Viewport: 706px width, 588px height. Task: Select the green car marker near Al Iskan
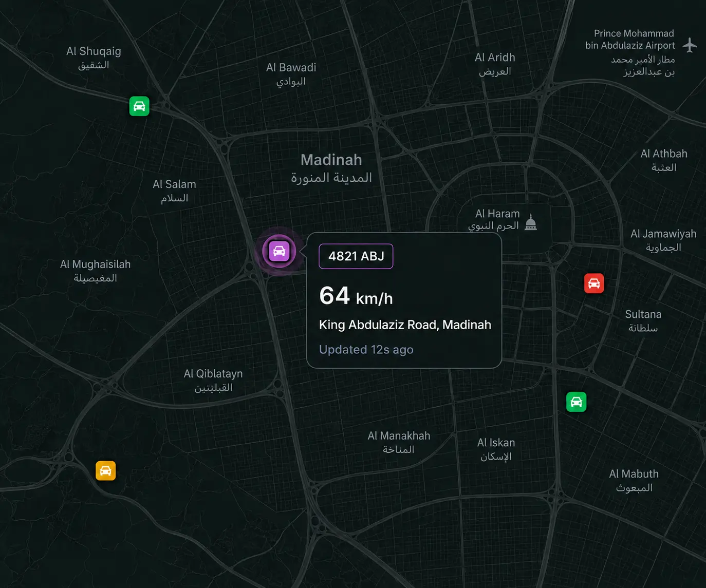(x=577, y=402)
